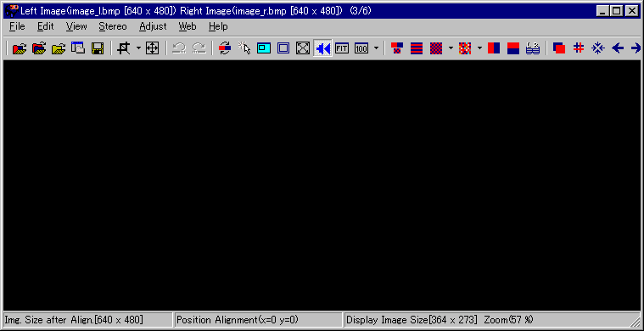
Task: Click the FIT zoom button
Action: point(342,48)
